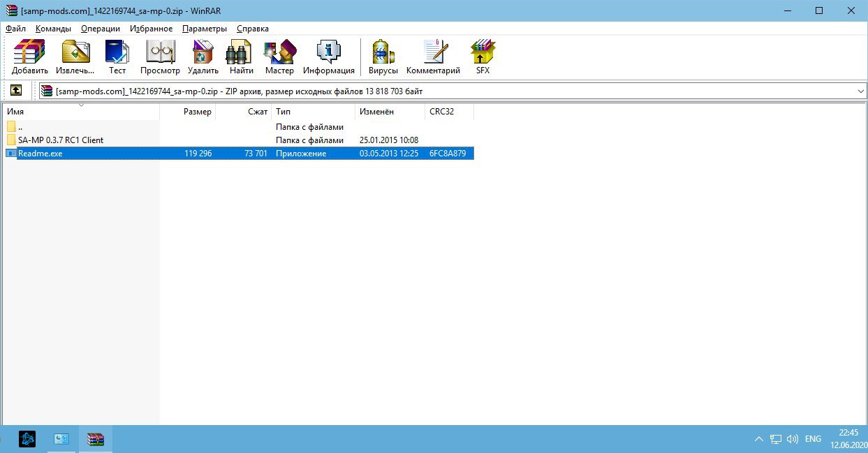Open the Параметры menu
This screenshot has width=868, height=453.
coord(205,29)
